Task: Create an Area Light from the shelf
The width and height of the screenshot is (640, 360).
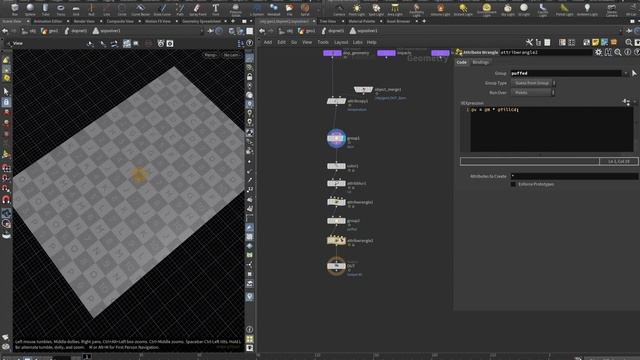Action: pyautogui.click(x=395, y=9)
